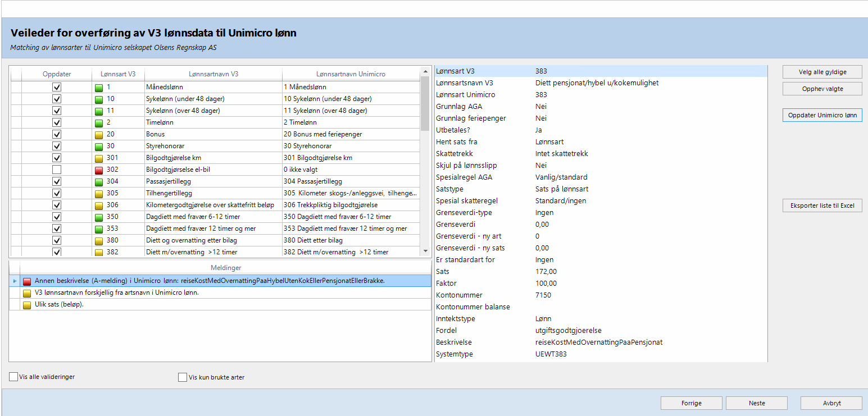Viewport: 868px width, 416px height.
Task: Click the Oppdater Unimicro lønn button
Action: [822, 115]
